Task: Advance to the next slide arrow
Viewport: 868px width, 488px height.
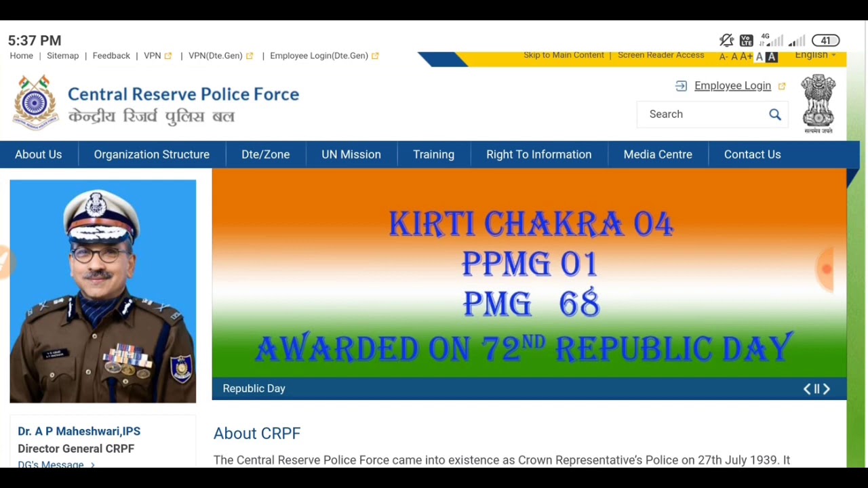Action: (826, 388)
